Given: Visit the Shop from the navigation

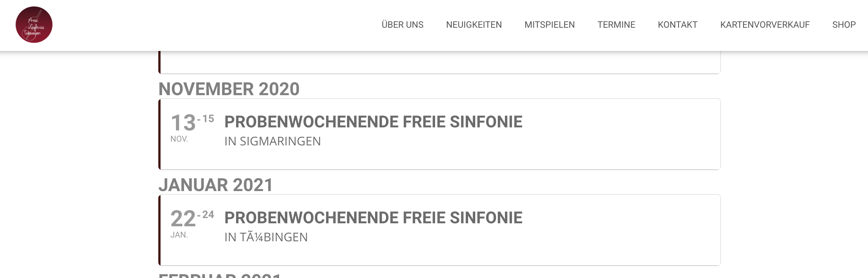Looking at the screenshot, I should coord(844,25).
